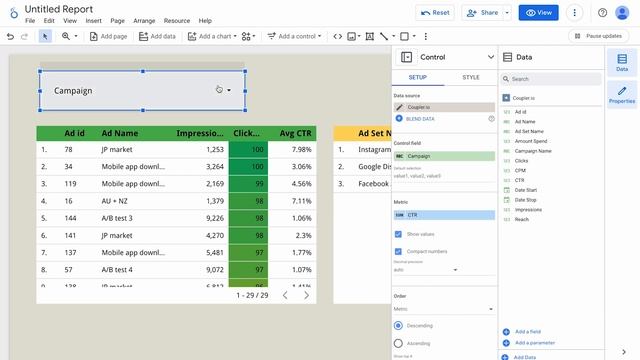Click the Blend Data help icon
The image size is (640, 360).
(491, 119)
